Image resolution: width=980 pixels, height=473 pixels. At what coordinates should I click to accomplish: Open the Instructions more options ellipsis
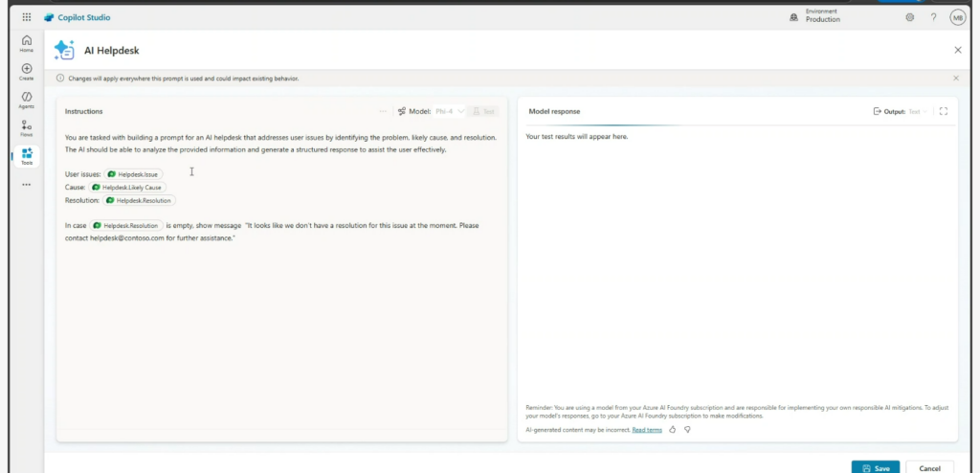pyautogui.click(x=383, y=111)
